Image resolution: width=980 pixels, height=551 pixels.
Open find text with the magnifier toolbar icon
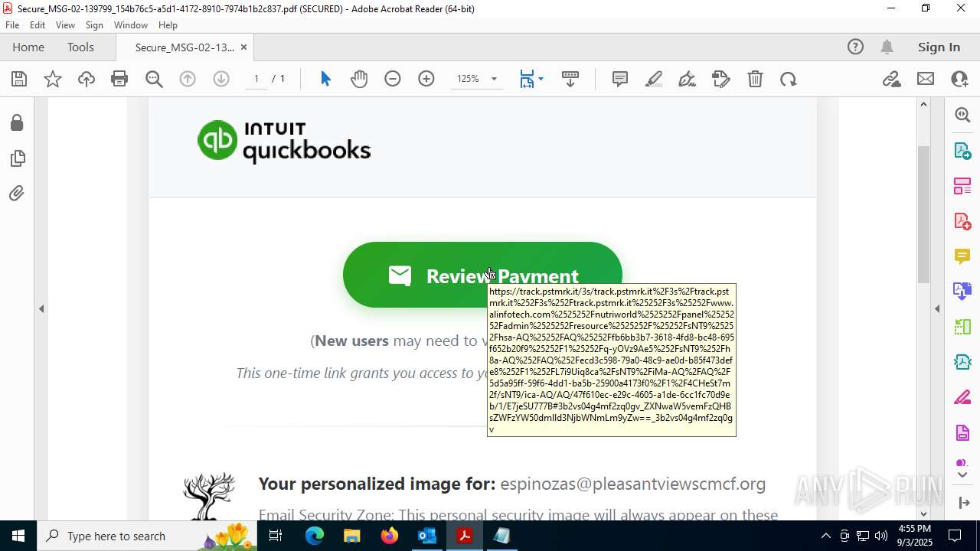(154, 79)
